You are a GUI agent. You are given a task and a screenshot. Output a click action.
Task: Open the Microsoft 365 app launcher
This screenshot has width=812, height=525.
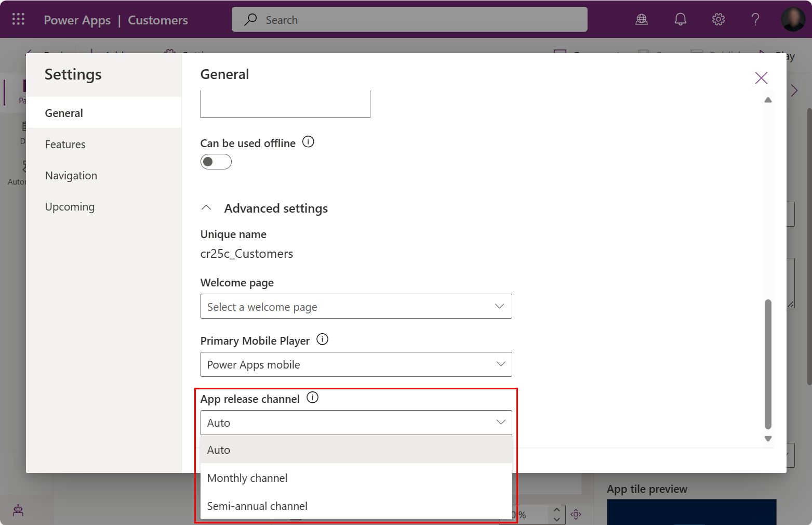click(18, 19)
